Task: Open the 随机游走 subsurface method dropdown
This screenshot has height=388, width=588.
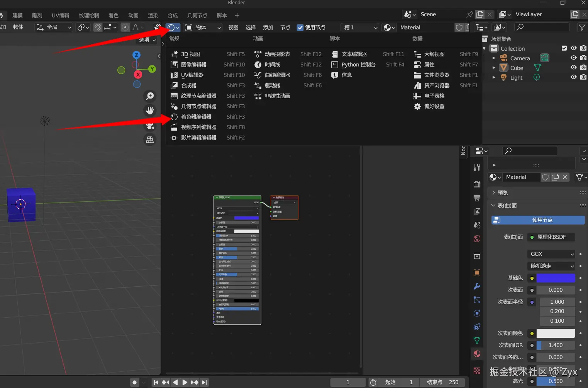Action: [x=551, y=266]
